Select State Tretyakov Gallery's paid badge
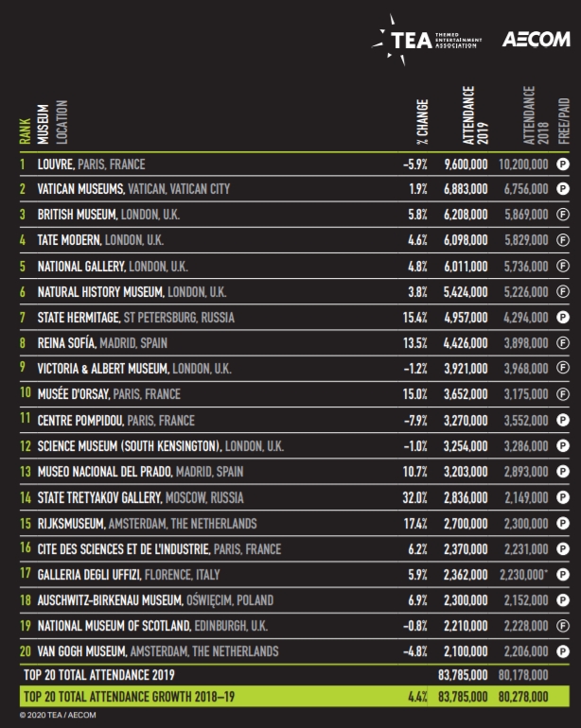This screenshot has width=581, height=728. click(x=563, y=497)
